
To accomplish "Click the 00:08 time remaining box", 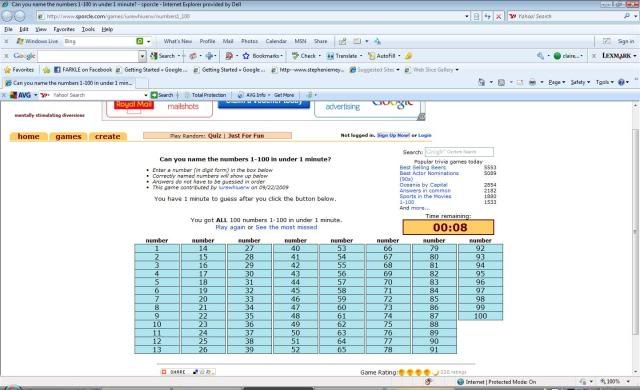I will click(448, 227).
